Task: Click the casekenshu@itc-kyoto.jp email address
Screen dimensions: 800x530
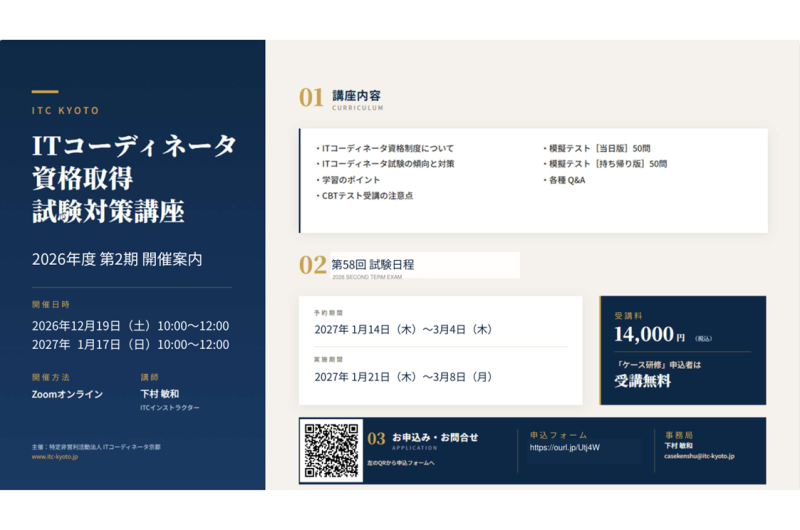Action: 699,456
